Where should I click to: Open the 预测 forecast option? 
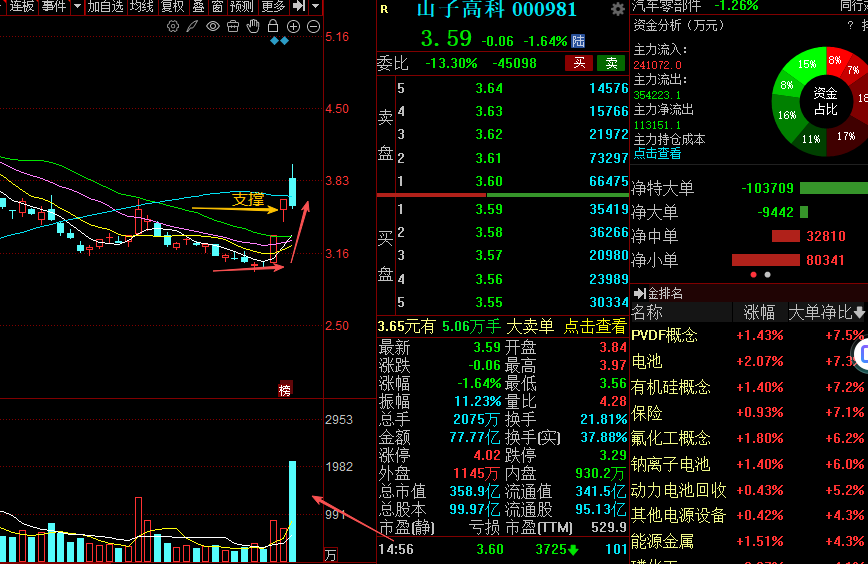pyautogui.click(x=242, y=6)
